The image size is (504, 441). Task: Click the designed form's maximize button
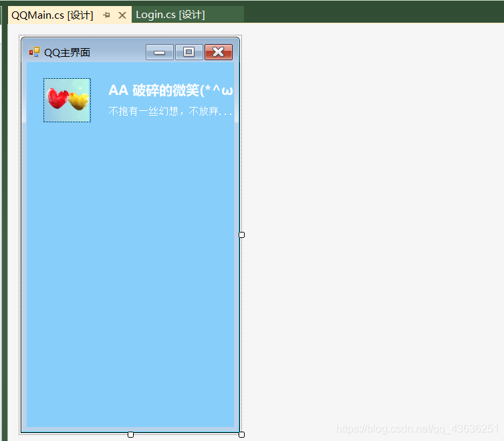189,52
